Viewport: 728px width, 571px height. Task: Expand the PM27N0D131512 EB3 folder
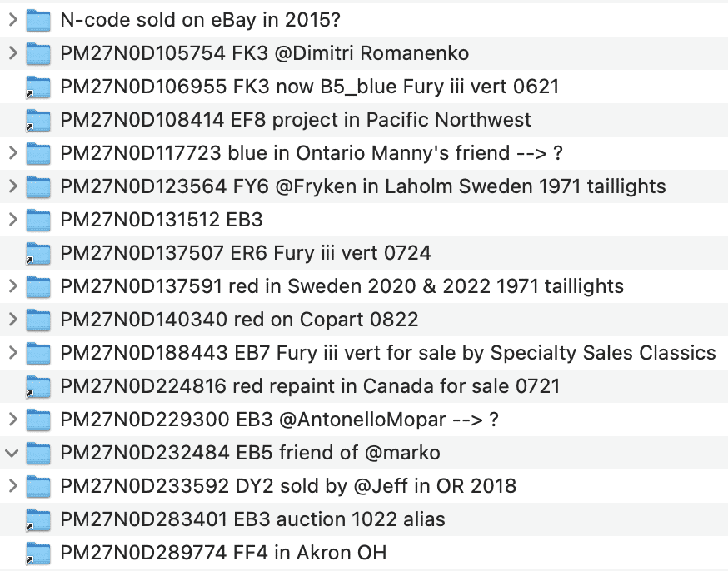click(x=12, y=220)
